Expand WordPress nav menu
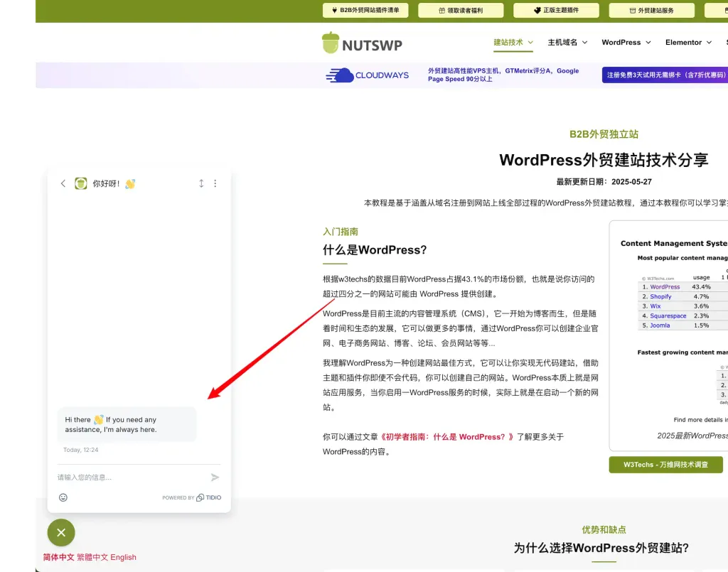 626,42
